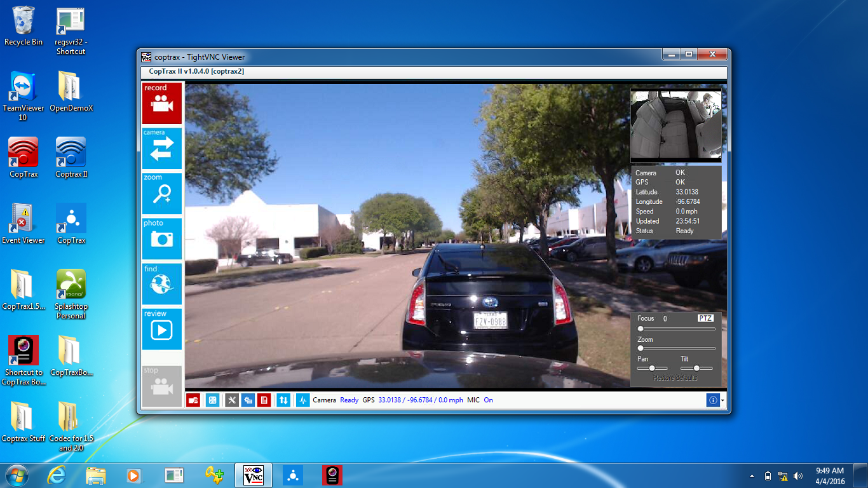Launch Internet Explorer from taskbar
This screenshot has width=868, height=488.
[x=57, y=475]
